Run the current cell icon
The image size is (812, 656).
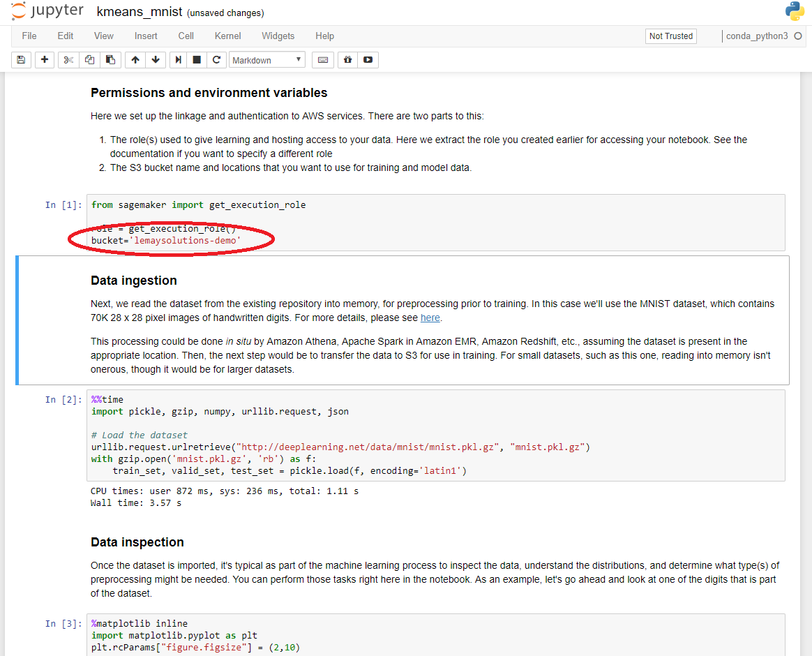tap(179, 60)
